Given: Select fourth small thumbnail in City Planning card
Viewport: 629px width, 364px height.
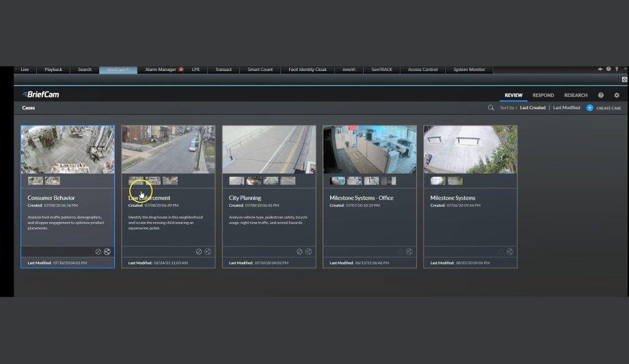Looking at the screenshot, I should (x=288, y=181).
